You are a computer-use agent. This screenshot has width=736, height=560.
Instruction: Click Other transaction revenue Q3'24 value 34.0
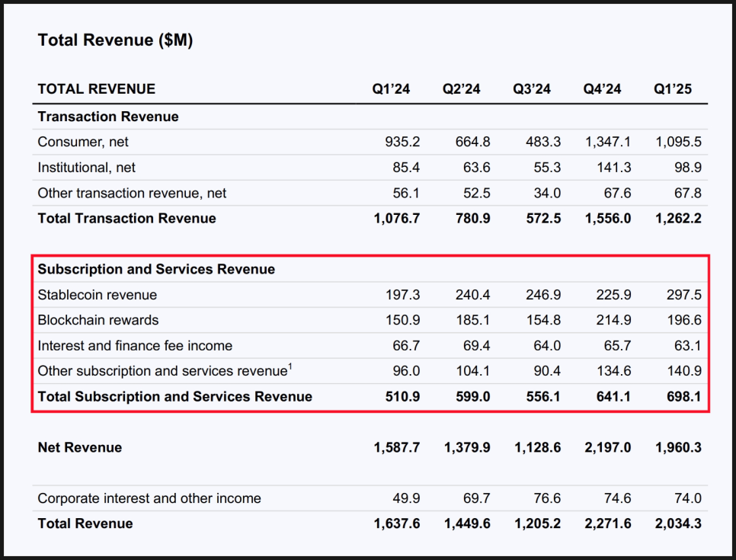[x=547, y=193]
